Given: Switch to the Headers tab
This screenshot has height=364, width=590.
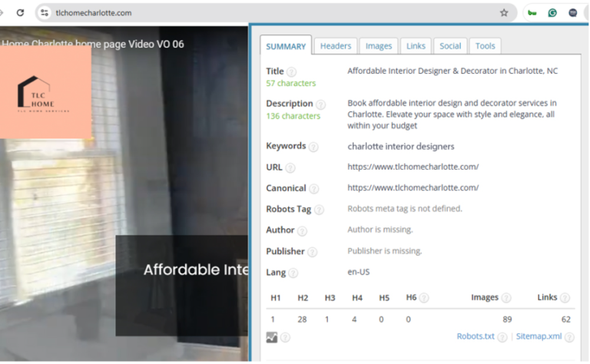Looking at the screenshot, I should [336, 46].
